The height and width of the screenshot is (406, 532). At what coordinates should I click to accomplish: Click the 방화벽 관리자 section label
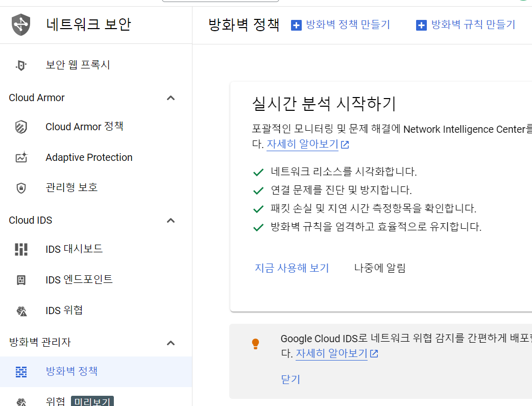40,342
